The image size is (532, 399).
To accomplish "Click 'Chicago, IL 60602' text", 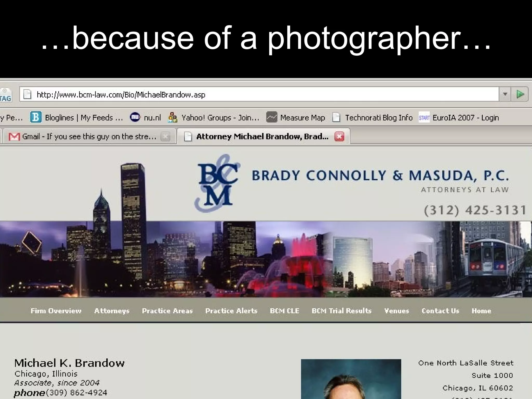I will point(478,388).
